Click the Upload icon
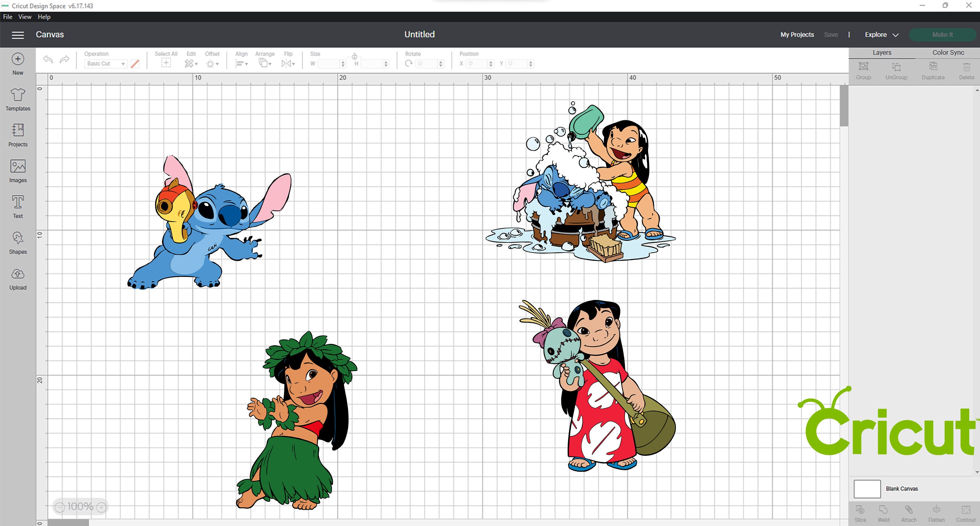Viewport: 980px width, 526px height. pyautogui.click(x=18, y=274)
